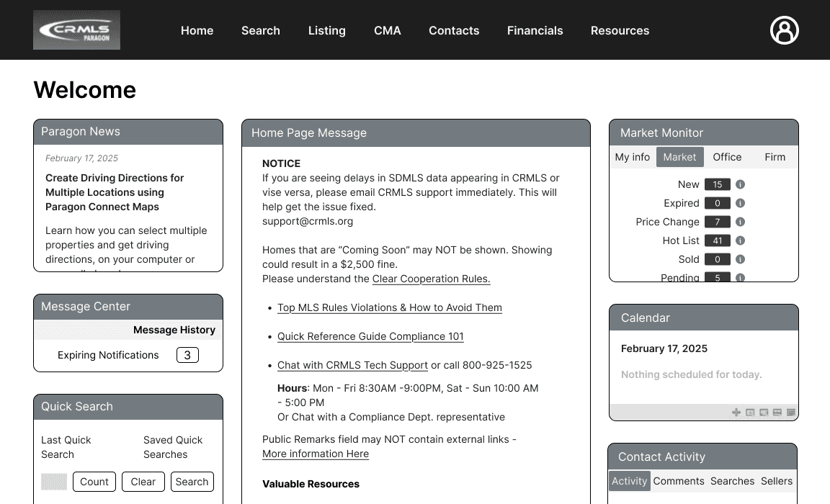Select the Market tab
Viewport: 830px width, 504px height.
(x=679, y=157)
